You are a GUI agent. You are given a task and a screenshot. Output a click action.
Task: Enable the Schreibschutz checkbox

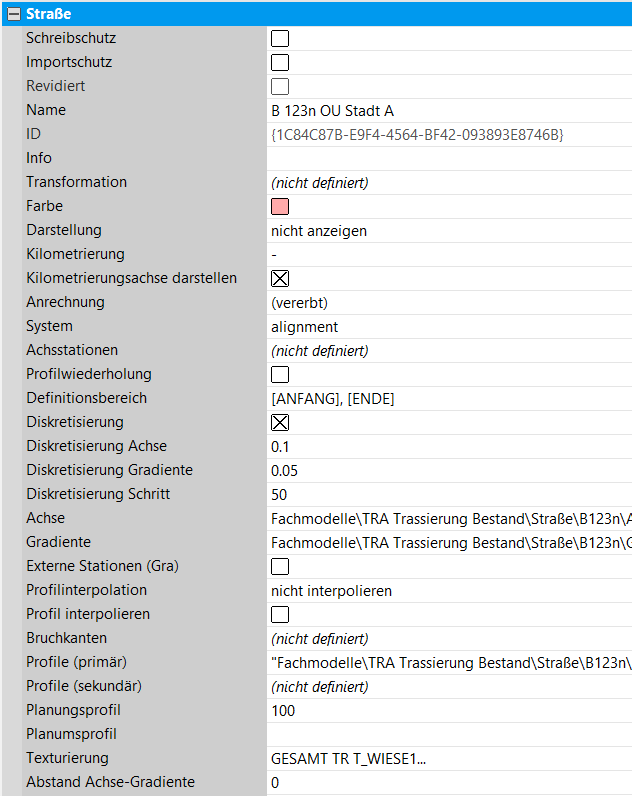(x=280, y=38)
